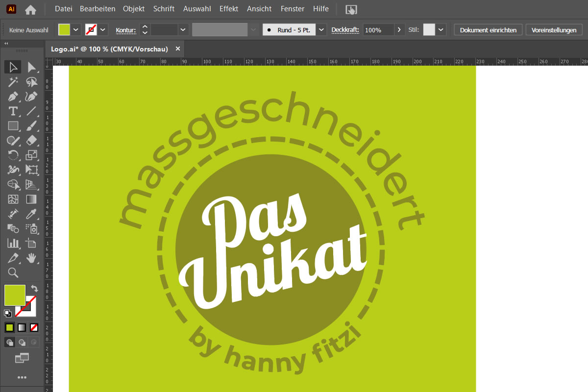This screenshot has width=588, height=392.
Task: Select the Selection tool (black arrow)
Action: pyautogui.click(x=13, y=67)
